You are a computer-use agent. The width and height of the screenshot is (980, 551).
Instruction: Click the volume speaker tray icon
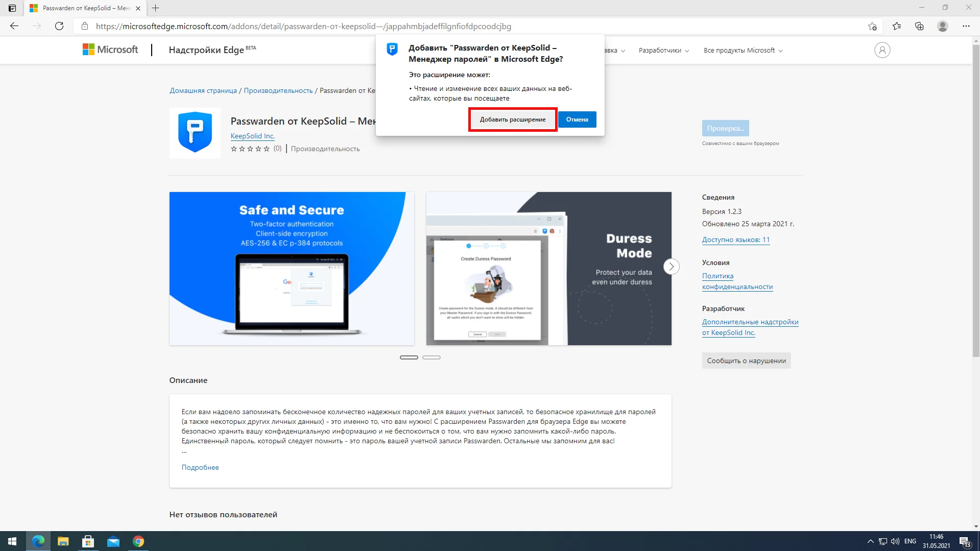click(895, 541)
